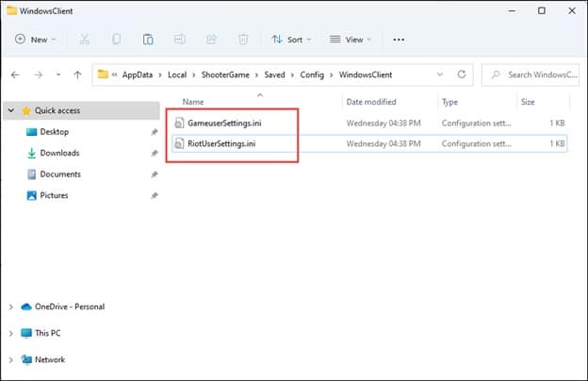Collapse the Quick access section
This screenshot has height=381, width=588.
pos(11,110)
